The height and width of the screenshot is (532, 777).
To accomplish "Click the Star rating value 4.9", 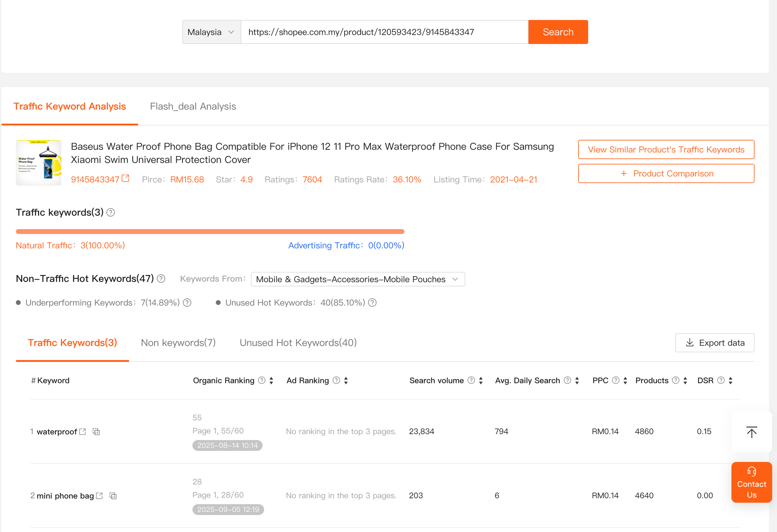I will (x=246, y=179).
